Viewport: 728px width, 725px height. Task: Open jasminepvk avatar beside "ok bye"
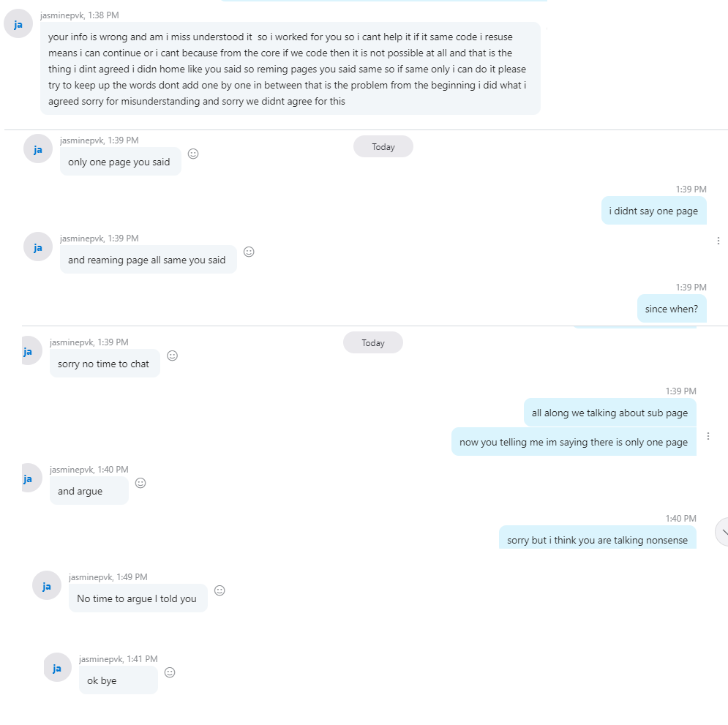57,667
